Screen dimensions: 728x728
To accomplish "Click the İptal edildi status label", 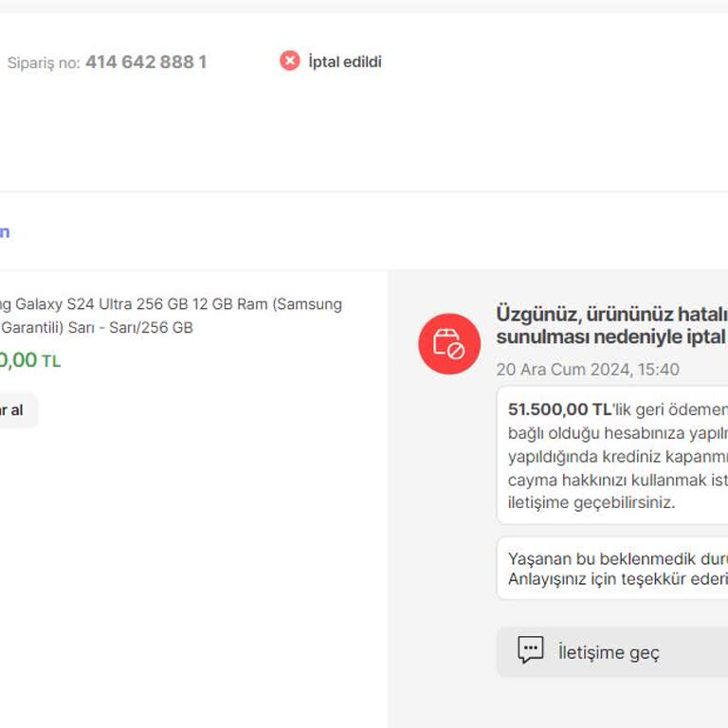I will (x=344, y=62).
